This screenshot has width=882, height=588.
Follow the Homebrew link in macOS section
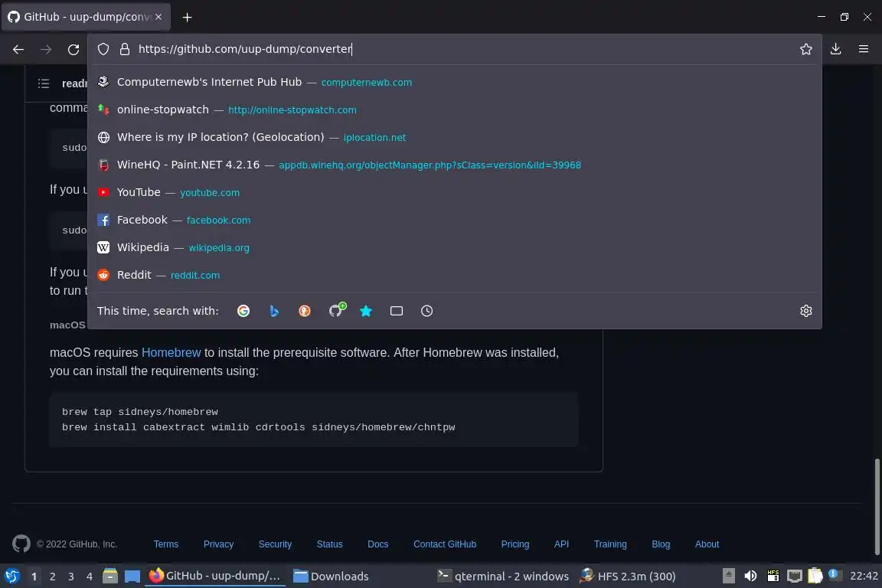(171, 353)
